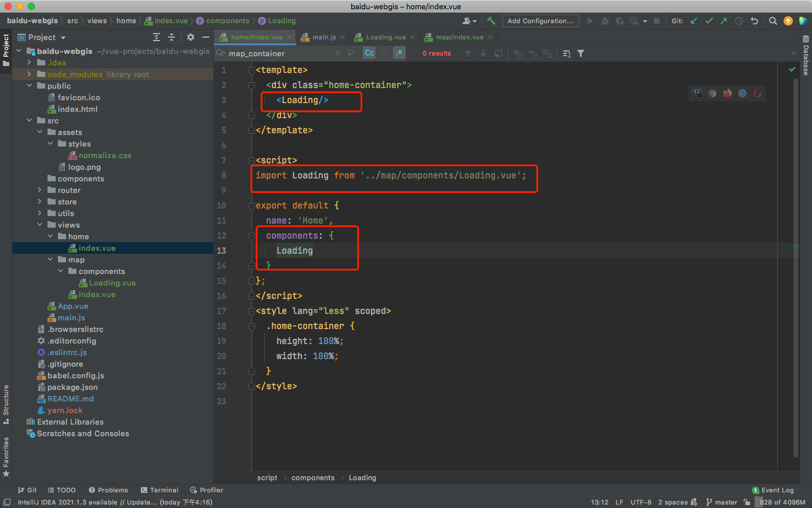Click the code-with-me user icon
This screenshot has height=508, width=812.
pos(469,21)
